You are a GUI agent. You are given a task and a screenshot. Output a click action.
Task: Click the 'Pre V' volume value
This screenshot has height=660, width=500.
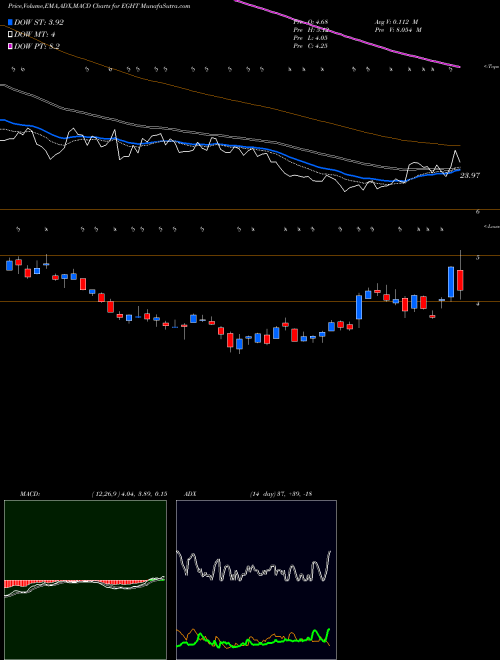[399, 30]
